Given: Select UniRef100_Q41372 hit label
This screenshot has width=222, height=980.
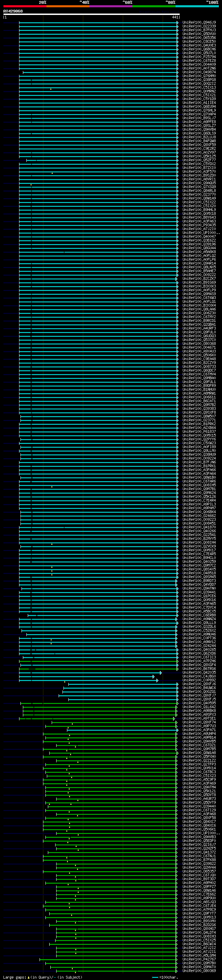Looking at the screenshot, I should pos(199,852).
